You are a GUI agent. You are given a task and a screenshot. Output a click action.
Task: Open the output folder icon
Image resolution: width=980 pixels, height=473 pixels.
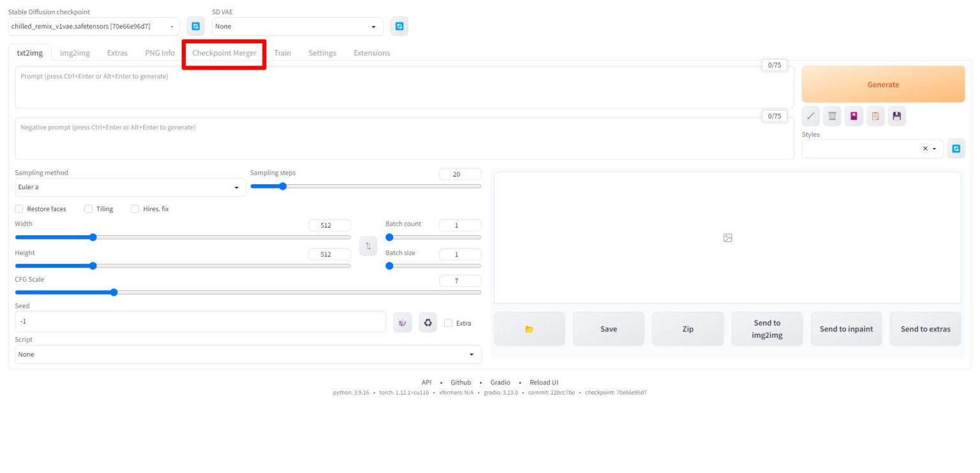pos(529,328)
